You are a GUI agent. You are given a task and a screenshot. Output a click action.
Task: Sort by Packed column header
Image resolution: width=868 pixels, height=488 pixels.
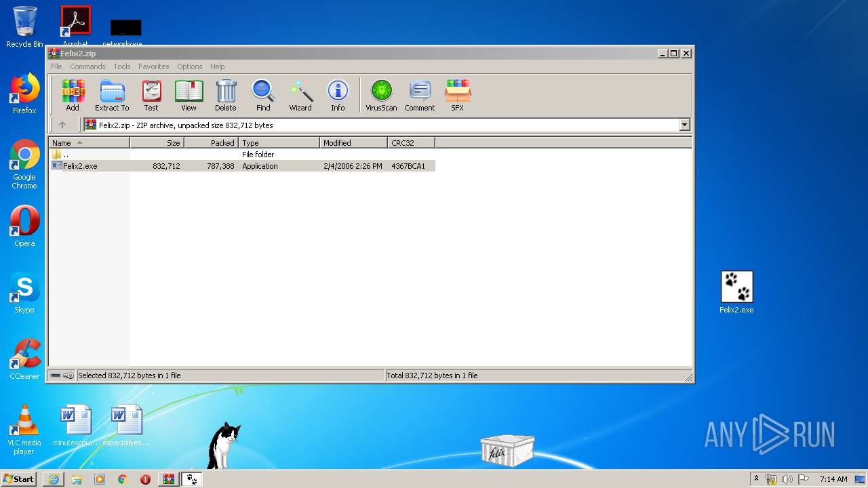click(211, 142)
